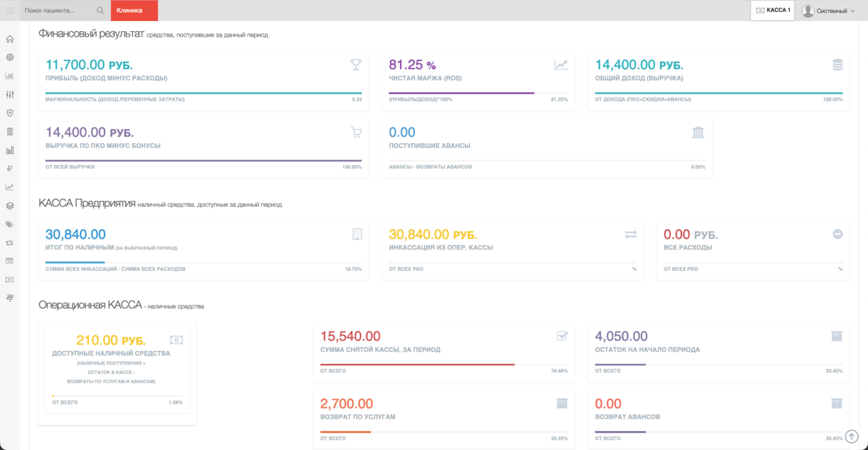Viewport: 868px width, 450px height.
Task: Open the sliders adjustment icon in sidebar
Action: pyautogui.click(x=9, y=94)
